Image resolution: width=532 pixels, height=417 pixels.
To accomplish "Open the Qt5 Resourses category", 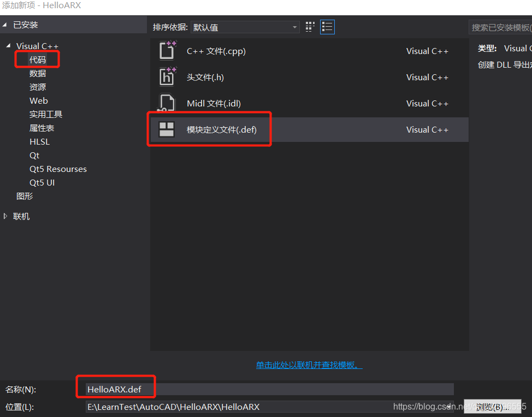I will (58, 169).
